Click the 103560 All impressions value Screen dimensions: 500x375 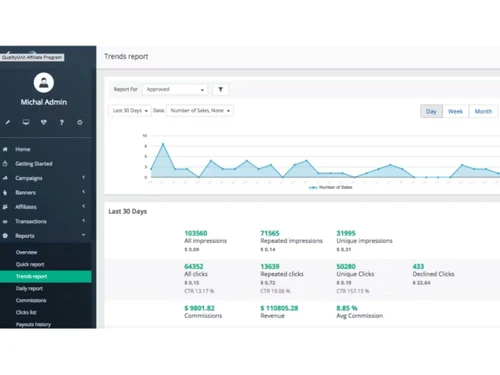coord(196,233)
